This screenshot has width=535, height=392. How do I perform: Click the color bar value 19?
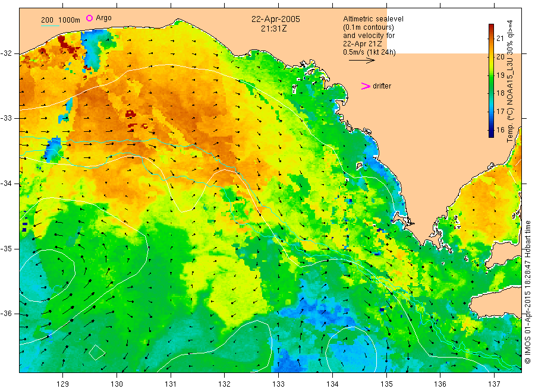coord(500,75)
